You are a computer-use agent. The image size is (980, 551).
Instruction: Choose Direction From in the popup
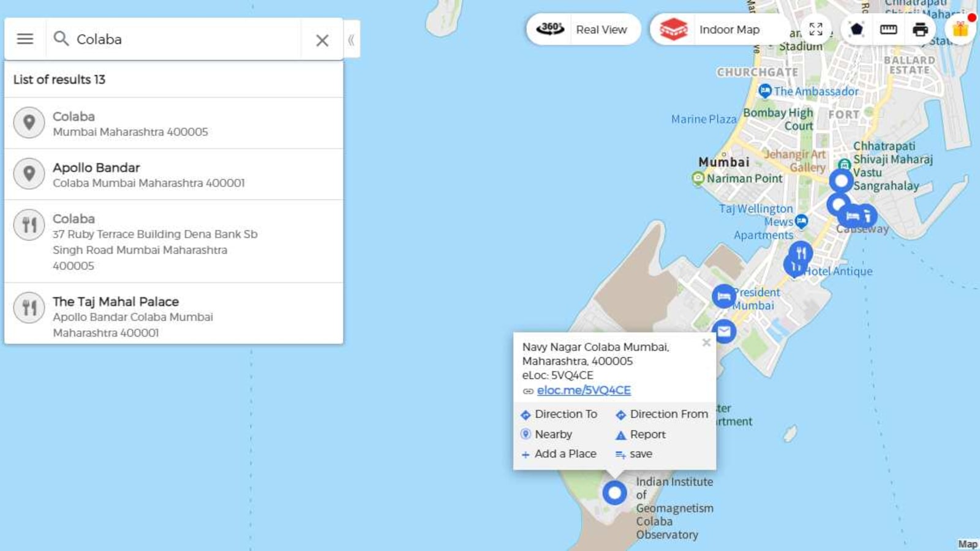tap(662, 414)
